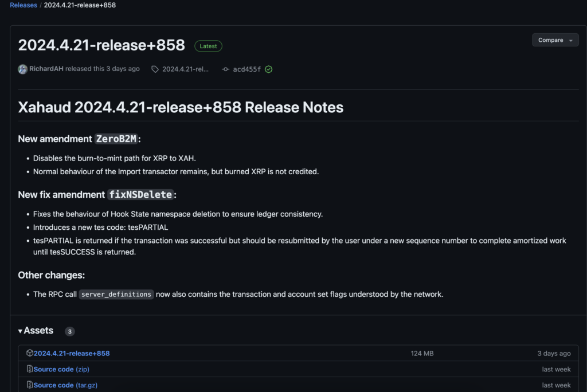Open the Compare dropdown

coord(555,40)
